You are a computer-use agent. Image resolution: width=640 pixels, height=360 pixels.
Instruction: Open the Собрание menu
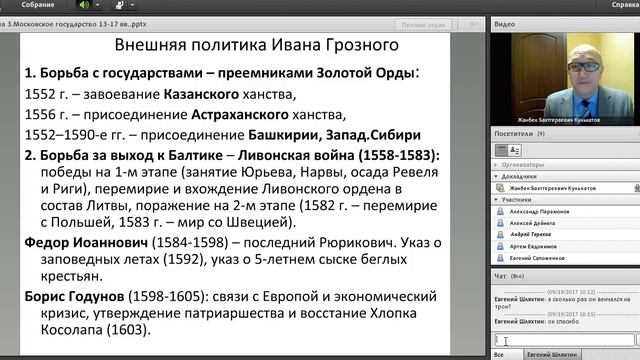pos(38,5)
